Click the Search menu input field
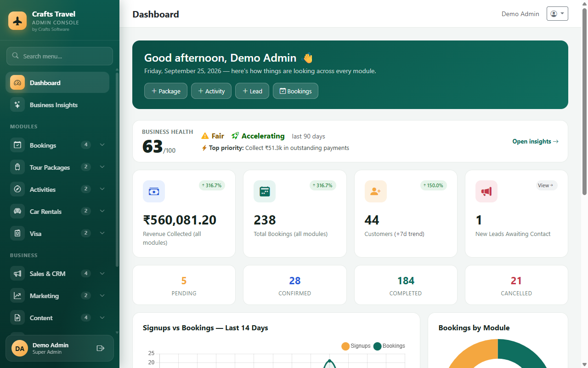588x368 pixels. (60, 56)
